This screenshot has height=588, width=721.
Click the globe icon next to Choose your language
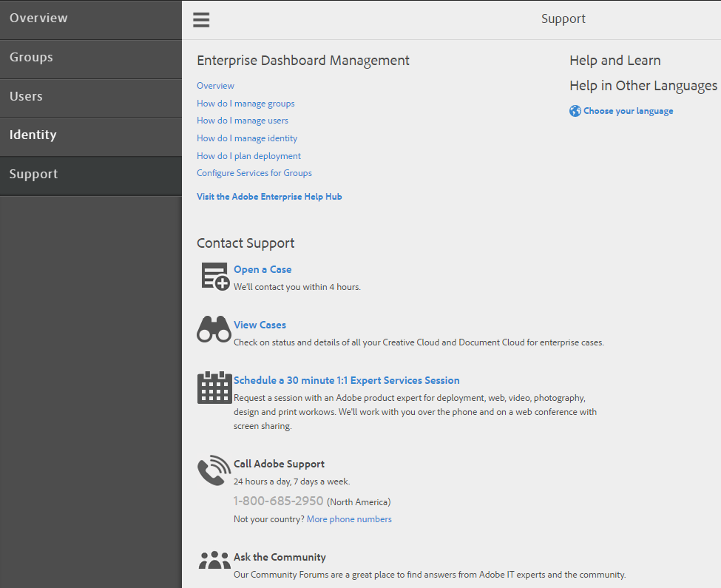click(575, 110)
